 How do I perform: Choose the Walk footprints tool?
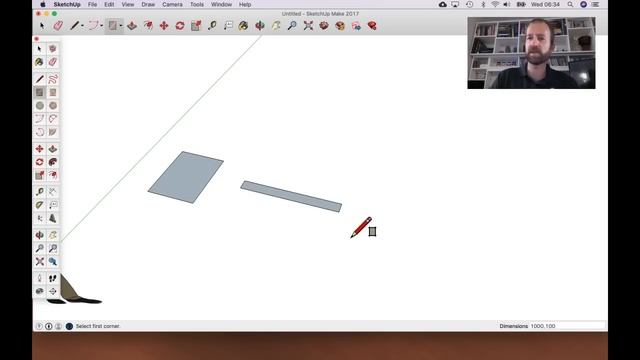click(53, 278)
